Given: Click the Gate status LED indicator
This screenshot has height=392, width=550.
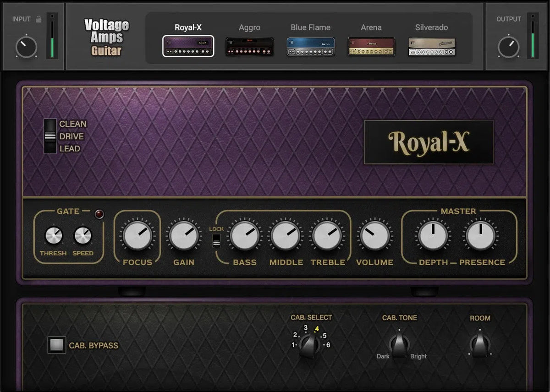Looking at the screenshot, I should (99, 213).
